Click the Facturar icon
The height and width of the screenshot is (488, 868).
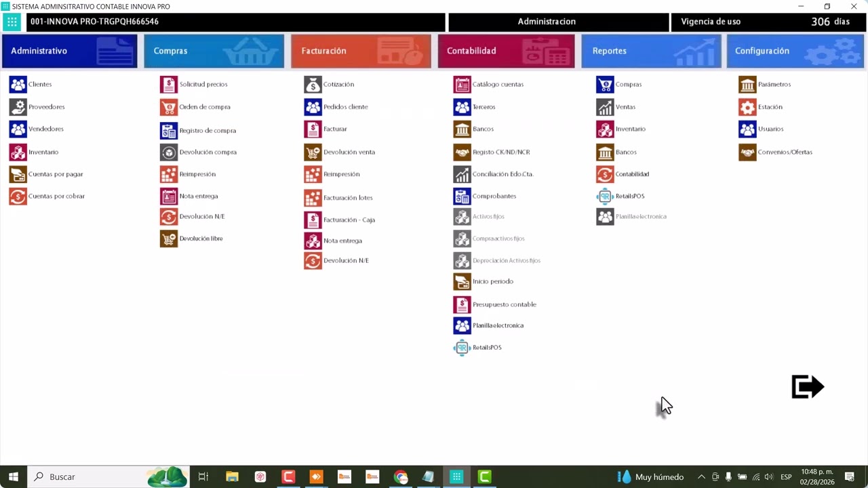313,129
